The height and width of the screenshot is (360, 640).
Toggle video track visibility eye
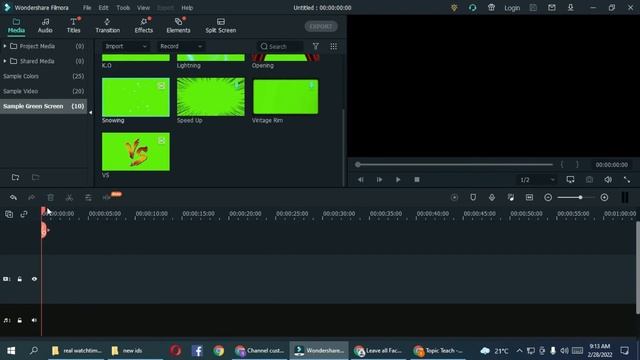click(34, 279)
